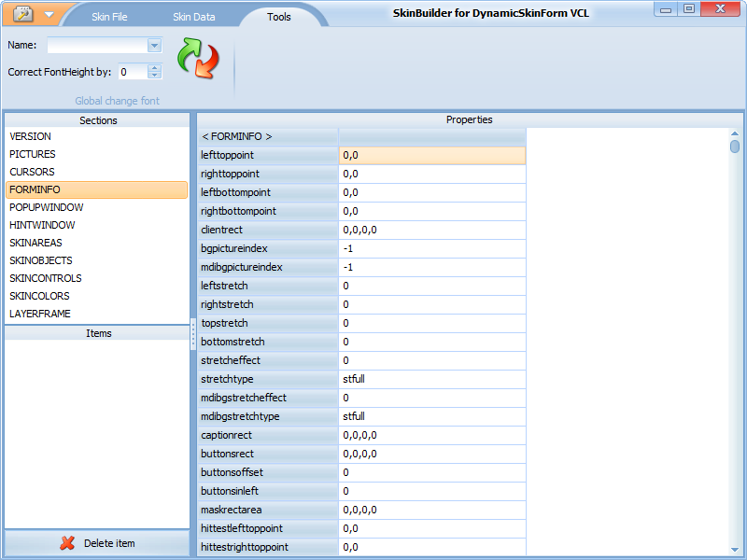Click the Properties scrollbar down arrow
This screenshot has height=560, width=747.
pyautogui.click(x=735, y=550)
